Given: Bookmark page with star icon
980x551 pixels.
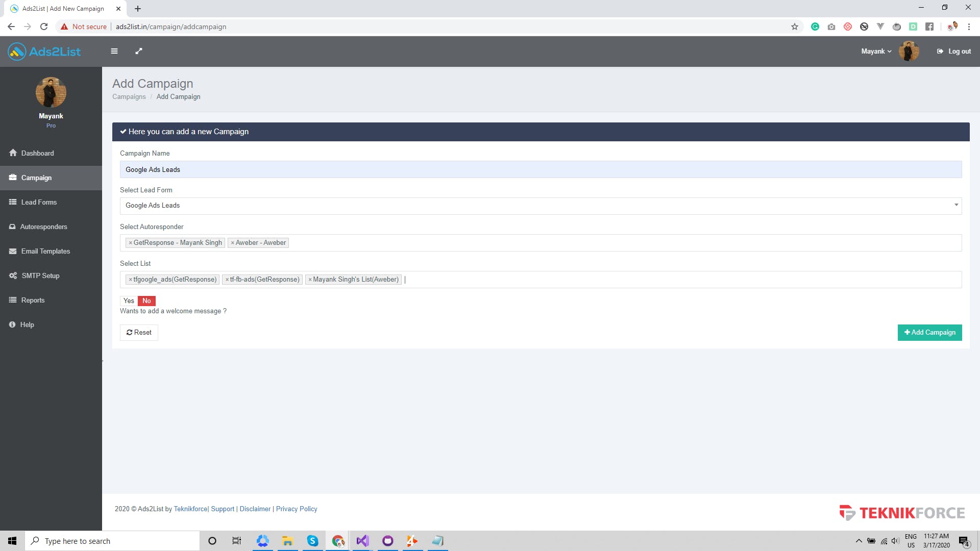Looking at the screenshot, I should pos(794,27).
